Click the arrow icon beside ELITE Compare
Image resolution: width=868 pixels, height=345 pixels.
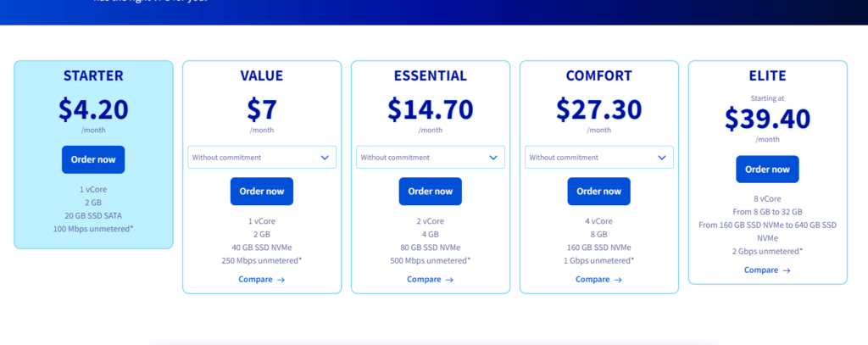(786, 270)
